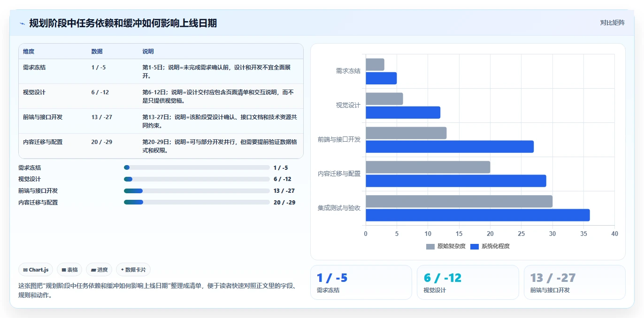Click the gray bar for 前端与接口开发 in chart
This screenshot has height=318, width=644.
(x=406, y=133)
